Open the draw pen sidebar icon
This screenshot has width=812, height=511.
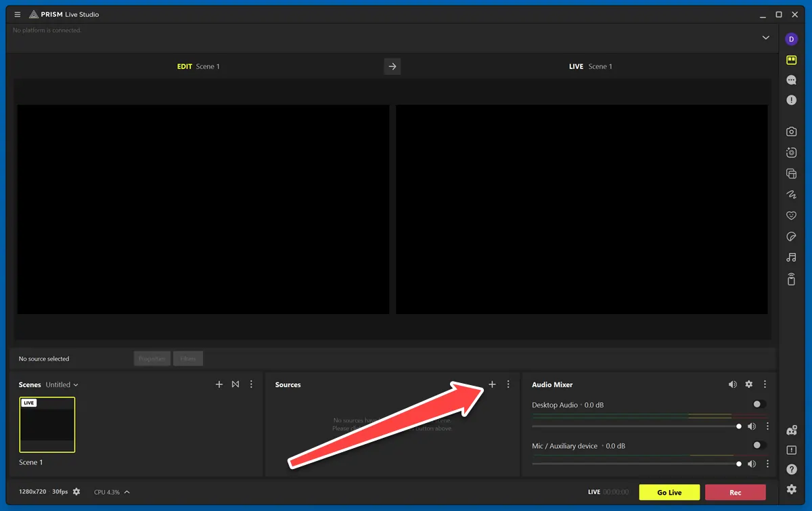(x=791, y=195)
